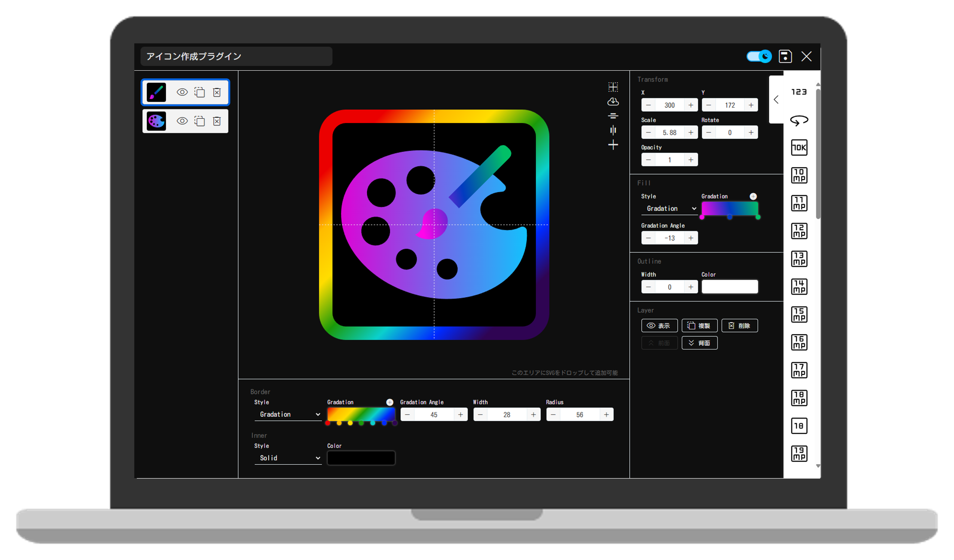Increase the Border Width with its plus stepper
This screenshot has width=954, height=560.
pos(533,415)
